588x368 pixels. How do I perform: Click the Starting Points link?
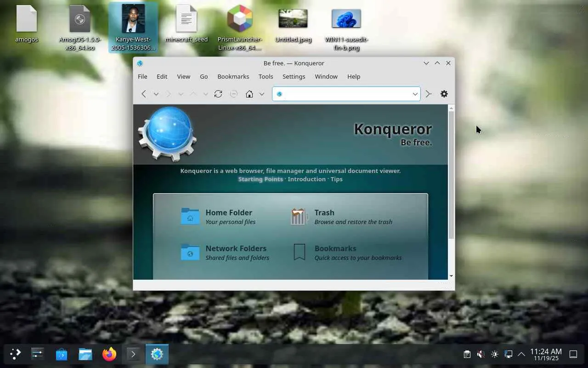tap(260, 179)
